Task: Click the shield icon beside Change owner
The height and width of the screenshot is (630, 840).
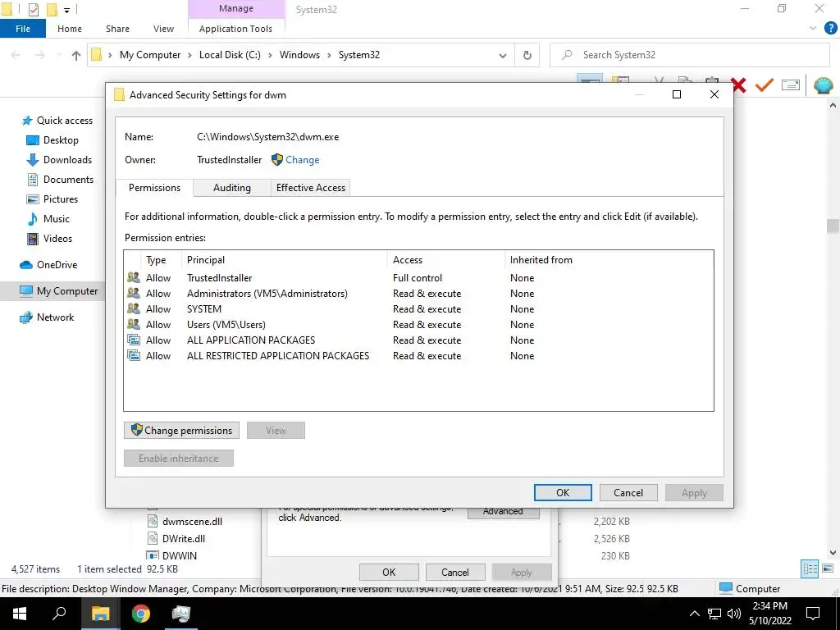Action: [277, 160]
